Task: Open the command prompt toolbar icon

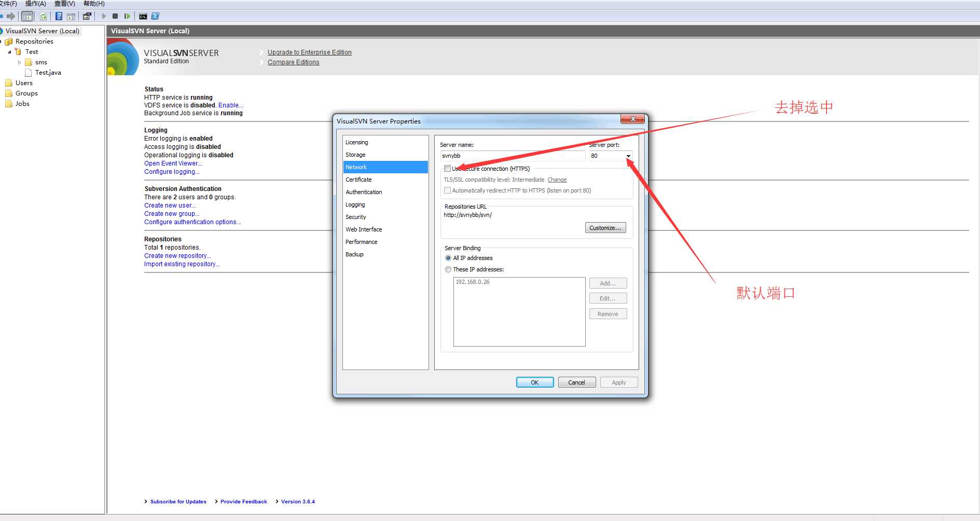Action: point(143,16)
